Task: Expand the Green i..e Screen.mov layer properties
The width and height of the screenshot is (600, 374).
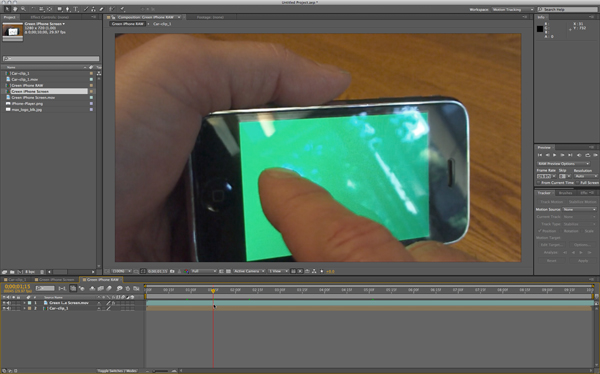Action: 24,303
